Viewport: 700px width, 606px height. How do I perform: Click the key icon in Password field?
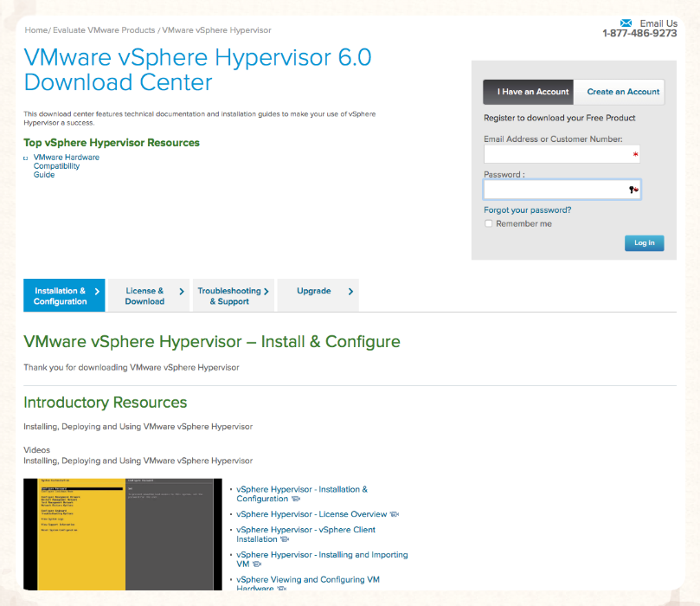click(x=633, y=190)
